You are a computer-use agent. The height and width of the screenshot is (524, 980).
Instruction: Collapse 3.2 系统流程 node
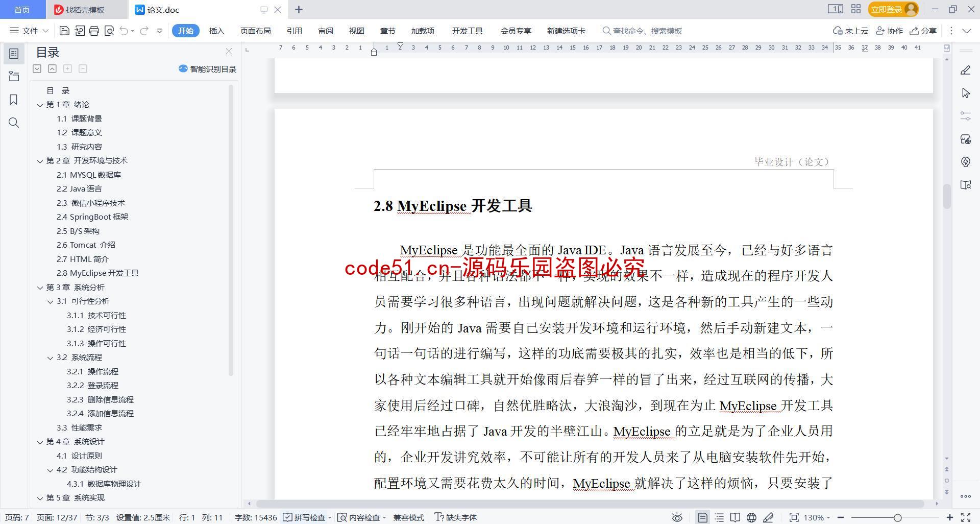50,358
